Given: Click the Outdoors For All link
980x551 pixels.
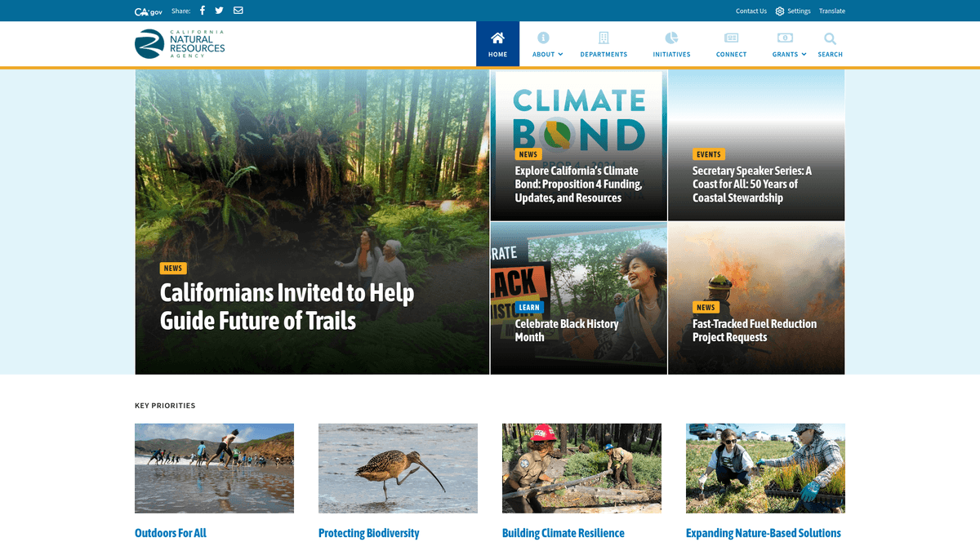Looking at the screenshot, I should 170,532.
